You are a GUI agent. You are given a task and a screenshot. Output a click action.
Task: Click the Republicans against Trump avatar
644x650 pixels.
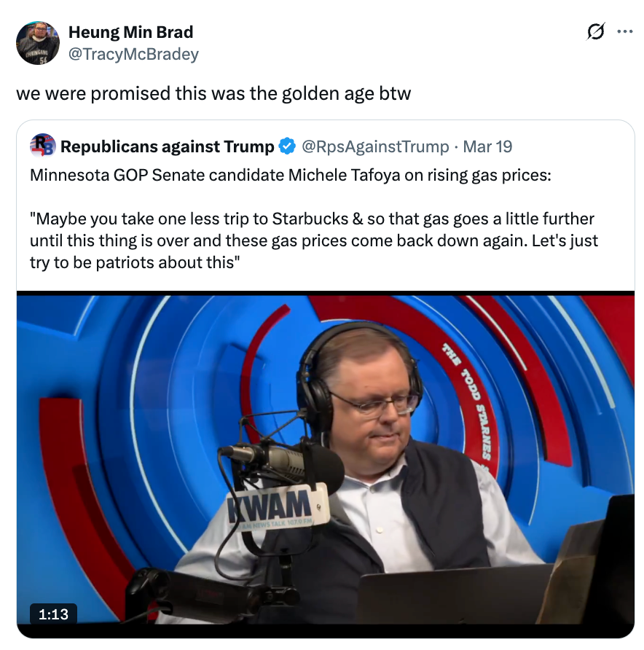[x=43, y=146]
